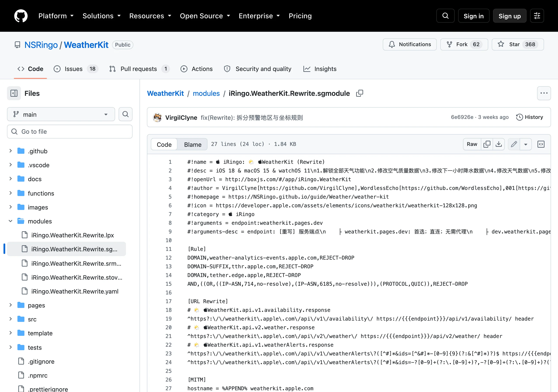Open the Code tab

[x=30, y=69]
